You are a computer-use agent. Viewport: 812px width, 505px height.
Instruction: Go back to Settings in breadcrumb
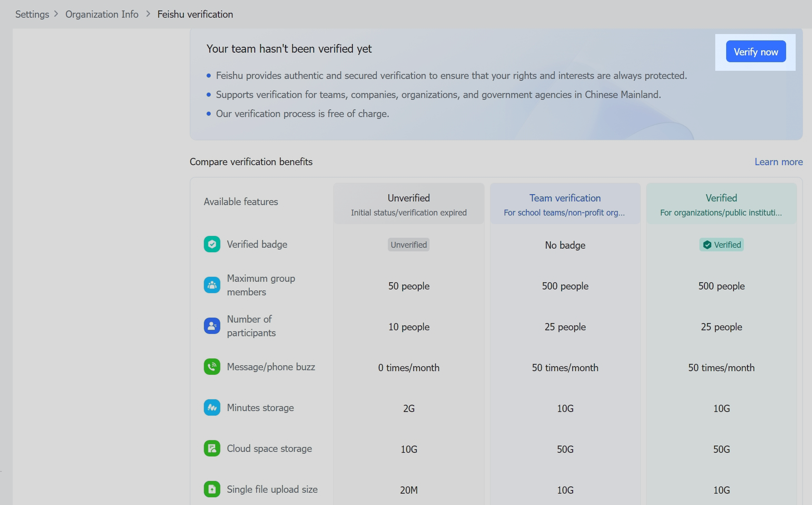pyautogui.click(x=32, y=14)
